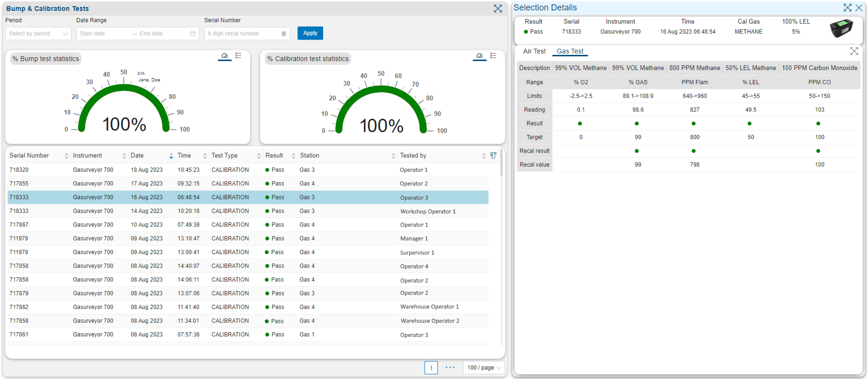Open the Select by period dropdown
Image resolution: width=868 pixels, height=380 pixels.
(x=38, y=34)
